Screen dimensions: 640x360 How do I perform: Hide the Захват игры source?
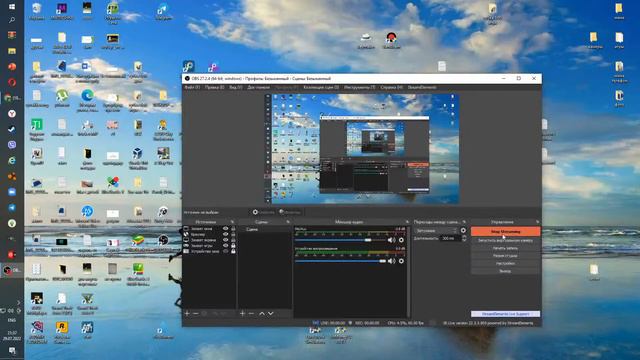point(225,246)
